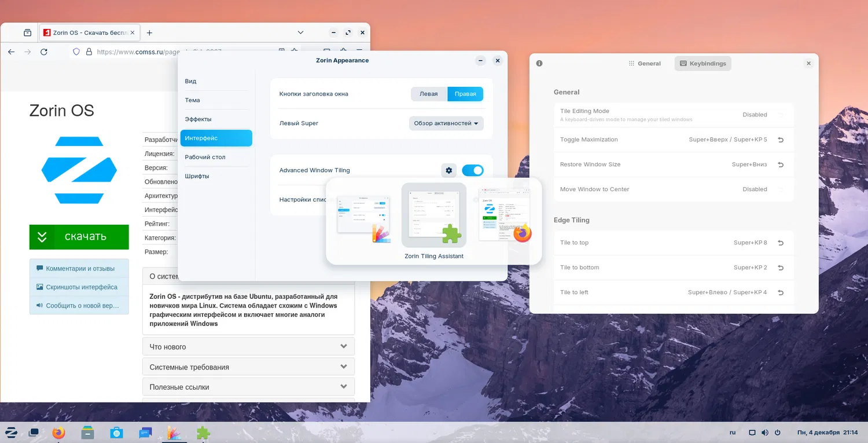Open the 'Вид' section in Zorin Appearance
This screenshot has height=443, width=868.
click(x=216, y=81)
